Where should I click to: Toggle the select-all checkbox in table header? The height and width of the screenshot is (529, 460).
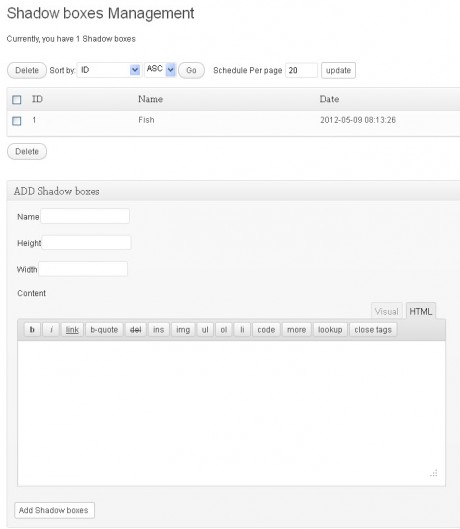point(17,100)
